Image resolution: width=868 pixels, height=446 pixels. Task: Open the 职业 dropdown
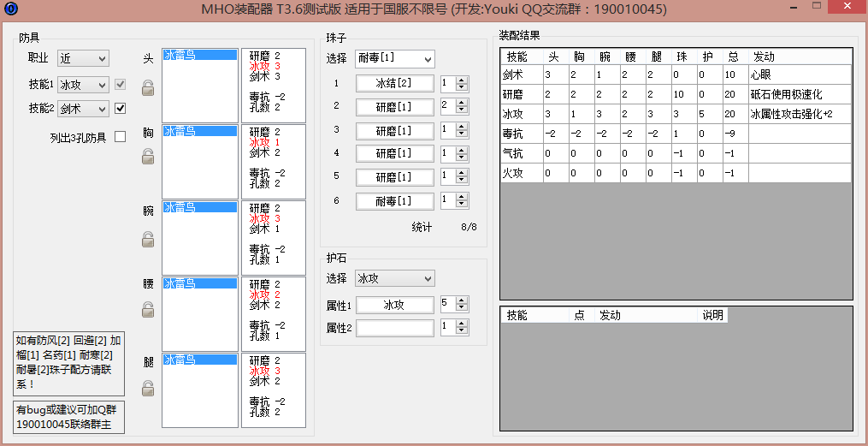pyautogui.click(x=83, y=58)
